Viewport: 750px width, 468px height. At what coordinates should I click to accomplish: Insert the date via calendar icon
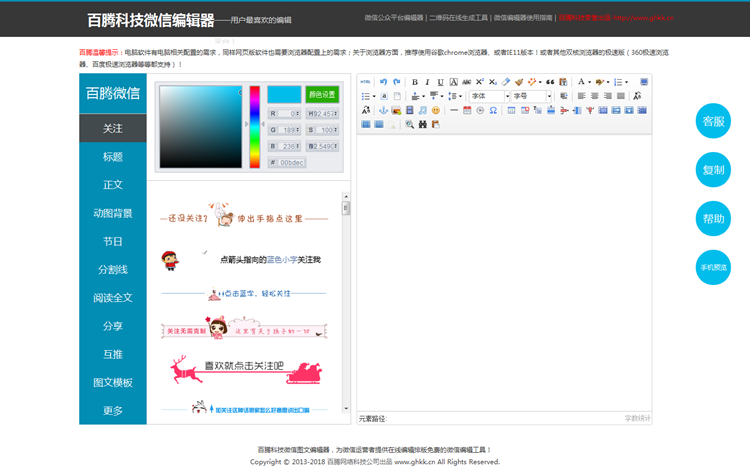(x=467, y=110)
